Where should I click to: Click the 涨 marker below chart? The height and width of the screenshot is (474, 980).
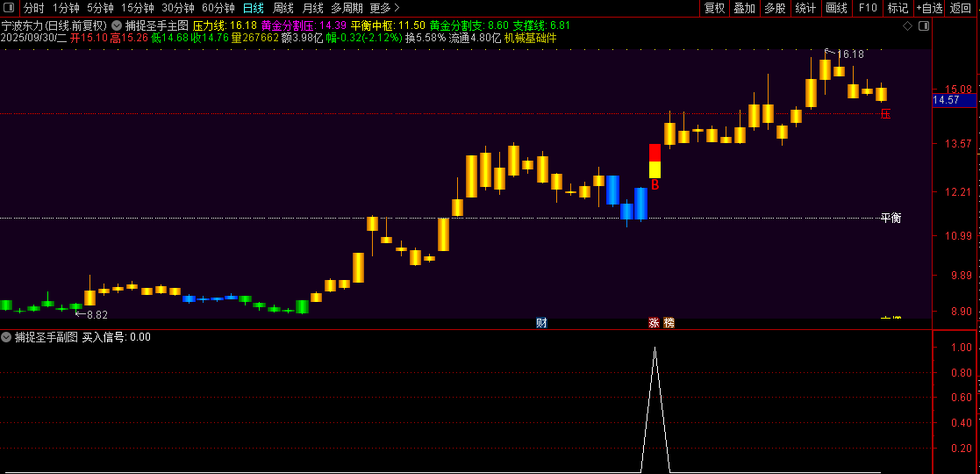654,323
